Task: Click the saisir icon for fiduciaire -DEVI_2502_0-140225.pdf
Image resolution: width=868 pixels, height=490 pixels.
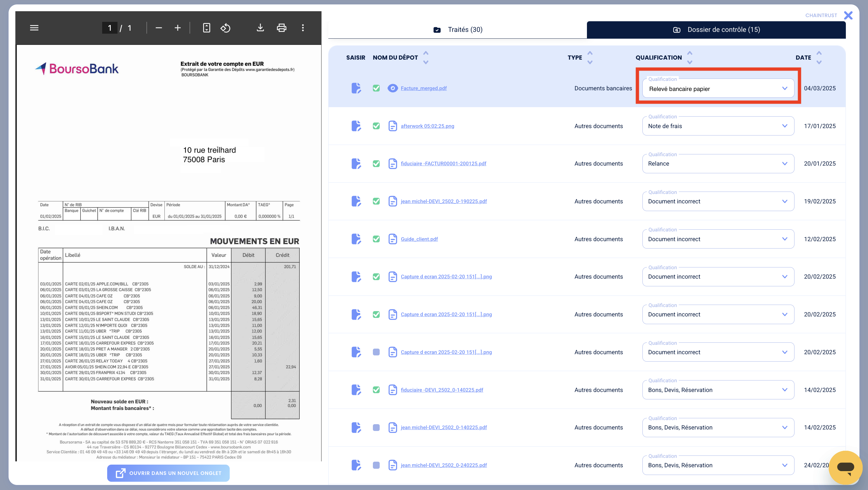Action: (x=356, y=390)
